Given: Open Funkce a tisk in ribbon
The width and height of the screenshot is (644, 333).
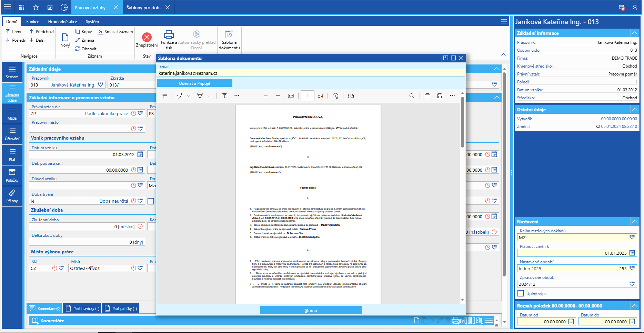Looking at the screenshot, I should [169, 40].
